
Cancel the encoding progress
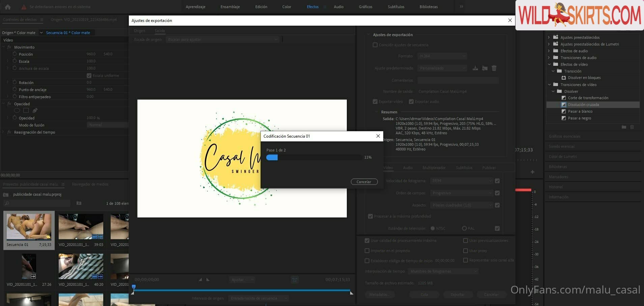point(364,182)
